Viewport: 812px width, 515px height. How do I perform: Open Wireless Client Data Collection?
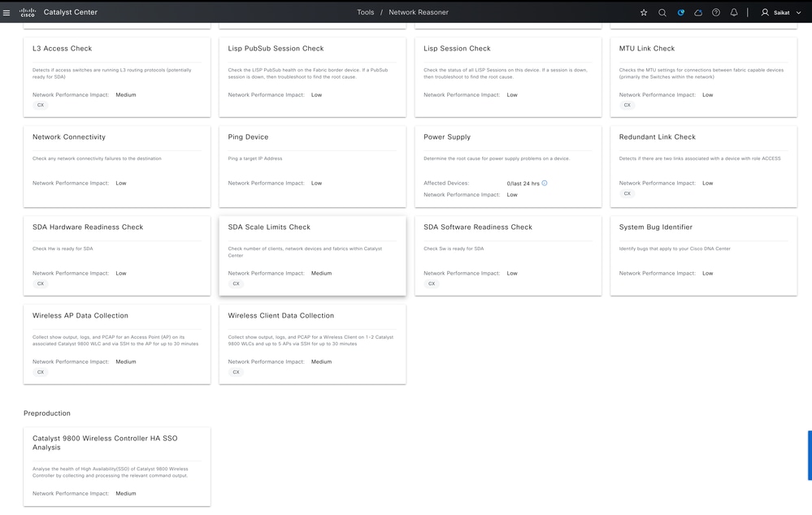[x=312, y=344]
